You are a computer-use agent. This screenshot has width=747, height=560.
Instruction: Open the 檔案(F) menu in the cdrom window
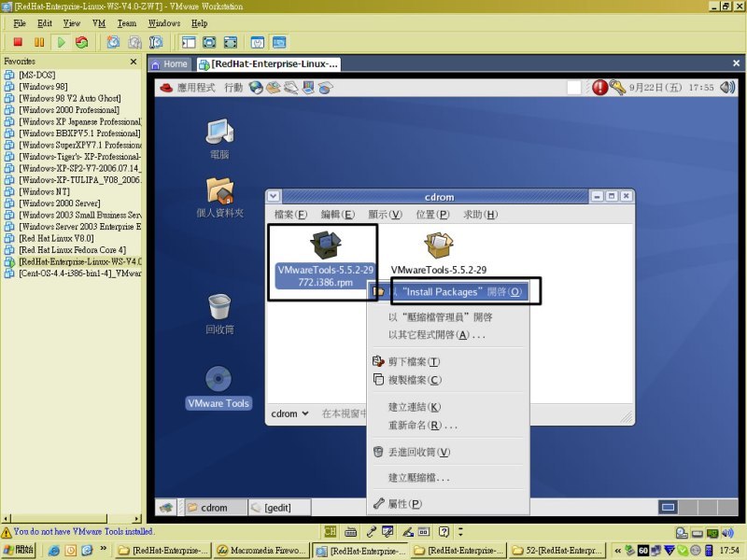pos(290,215)
